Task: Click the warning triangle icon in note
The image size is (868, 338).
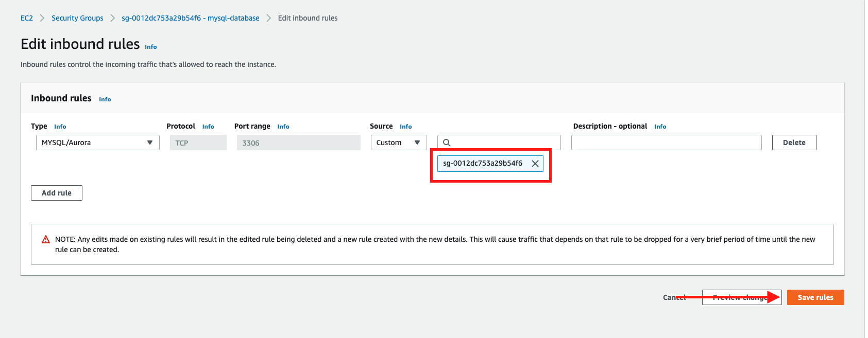Action: tap(46, 239)
